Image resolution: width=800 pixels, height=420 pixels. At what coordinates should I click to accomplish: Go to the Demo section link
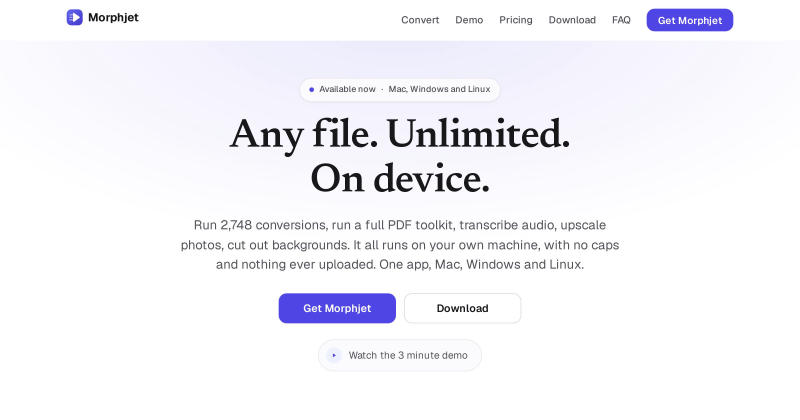click(469, 20)
